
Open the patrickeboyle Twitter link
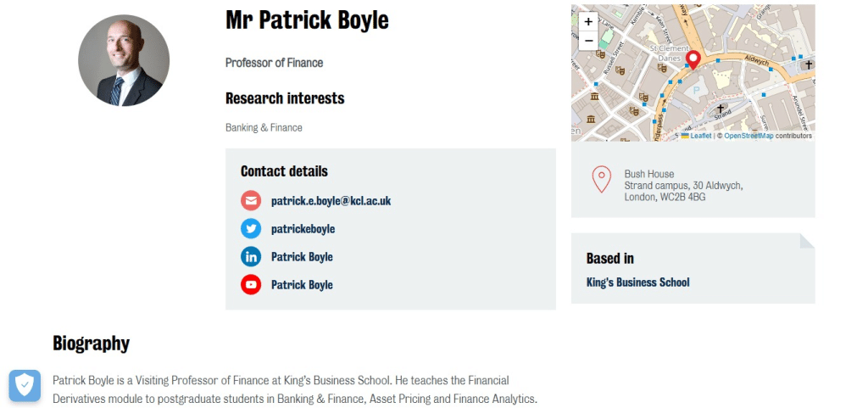tap(303, 229)
